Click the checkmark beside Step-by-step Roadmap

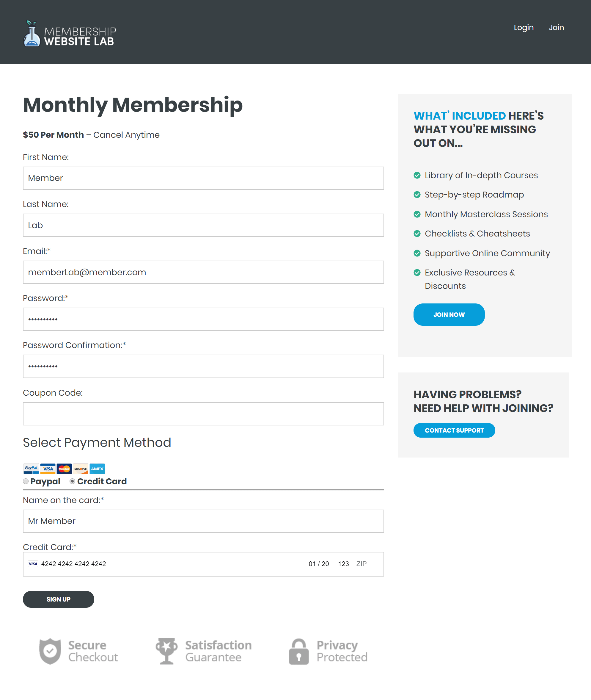click(x=417, y=195)
